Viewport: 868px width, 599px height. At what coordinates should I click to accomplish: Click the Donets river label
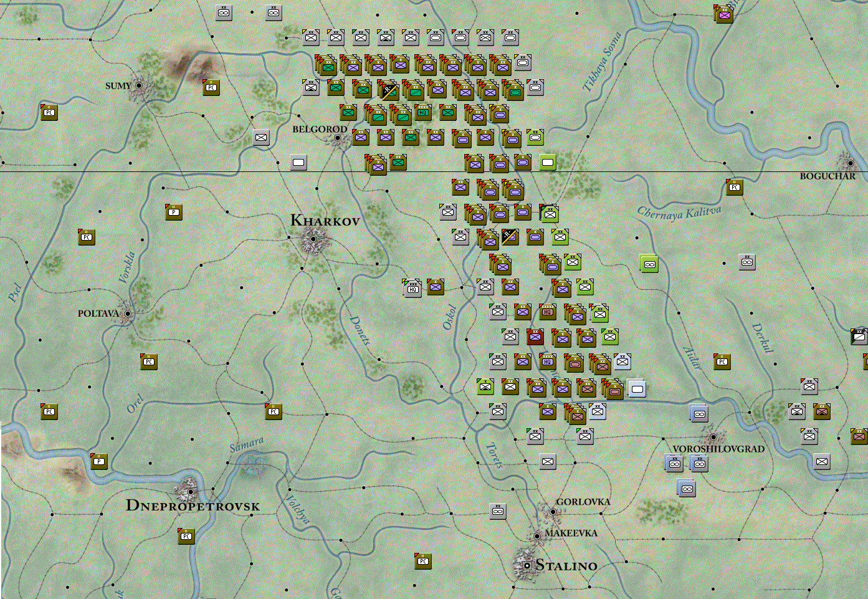click(x=360, y=330)
